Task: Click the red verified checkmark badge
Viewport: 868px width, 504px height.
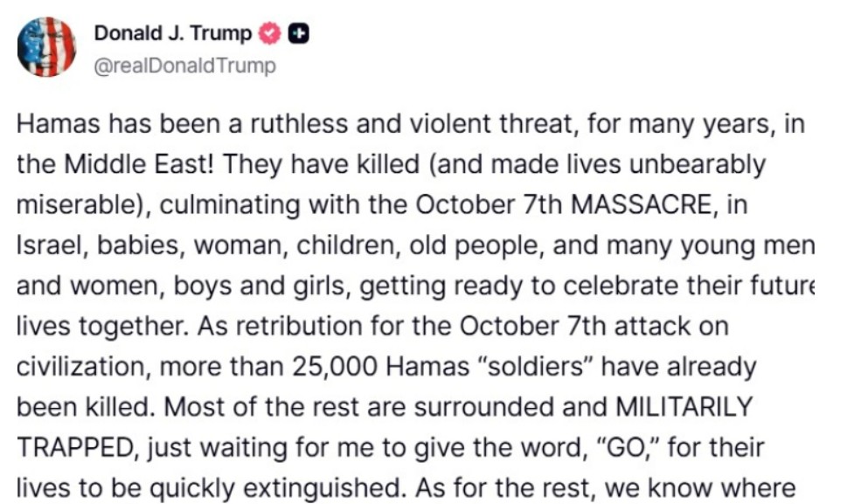Action: [x=270, y=35]
